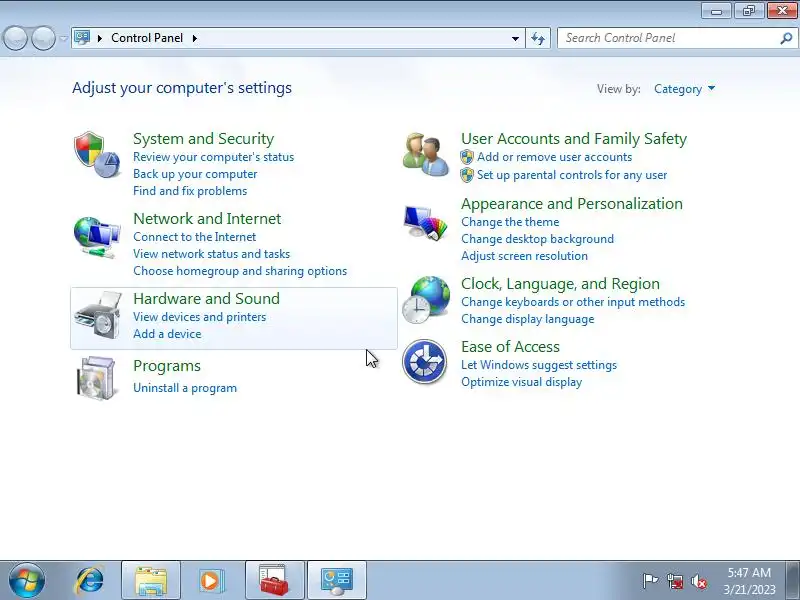Screen dimensions: 800x600
Task: Click Appearance and Personalization monitor icon
Action: click(x=425, y=222)
